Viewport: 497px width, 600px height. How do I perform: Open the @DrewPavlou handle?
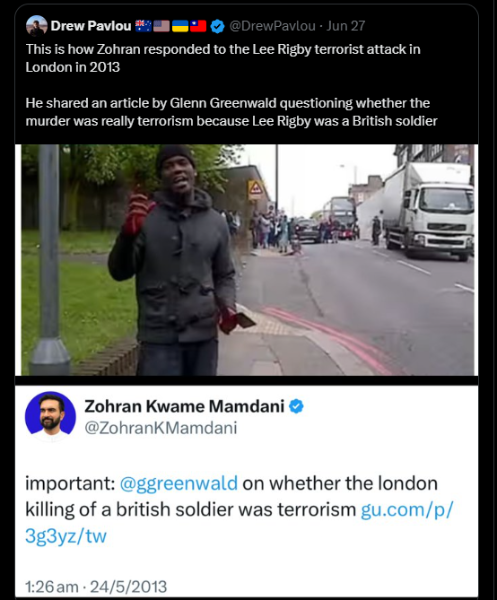tap(272, 26)
